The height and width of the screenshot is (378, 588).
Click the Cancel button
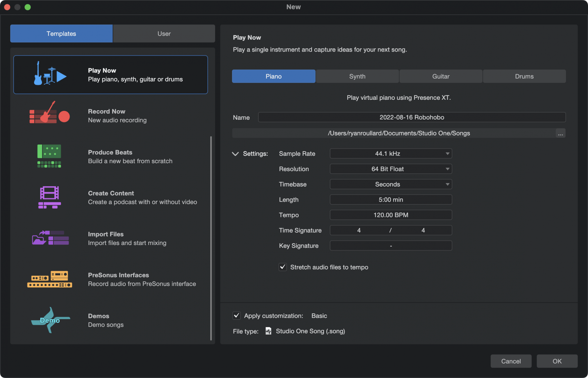(511, 361)
